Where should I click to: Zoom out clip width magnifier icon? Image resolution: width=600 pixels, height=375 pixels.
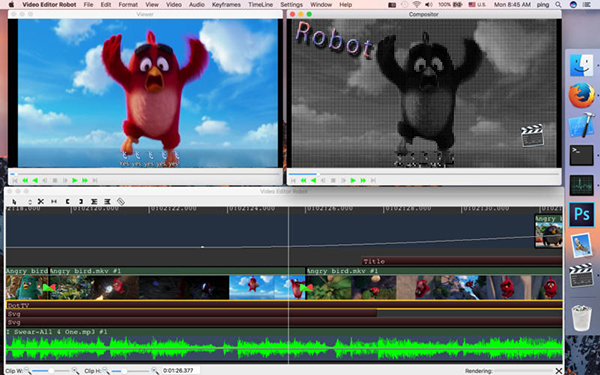coord(27,370)
